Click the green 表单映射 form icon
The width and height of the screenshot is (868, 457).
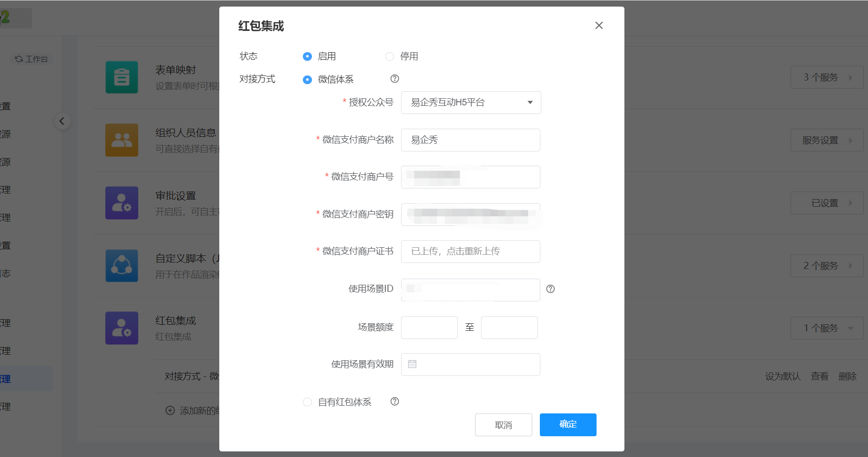tap(122, 78)
